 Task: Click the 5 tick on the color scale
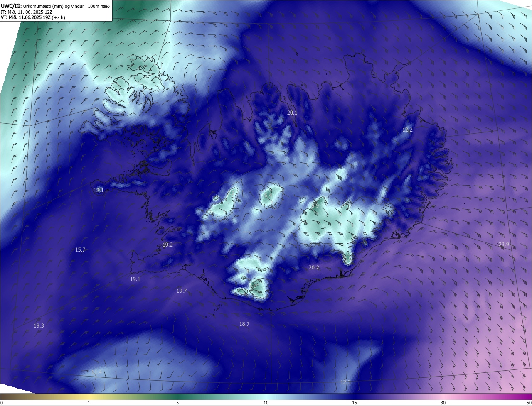click(x=177, y=403)
